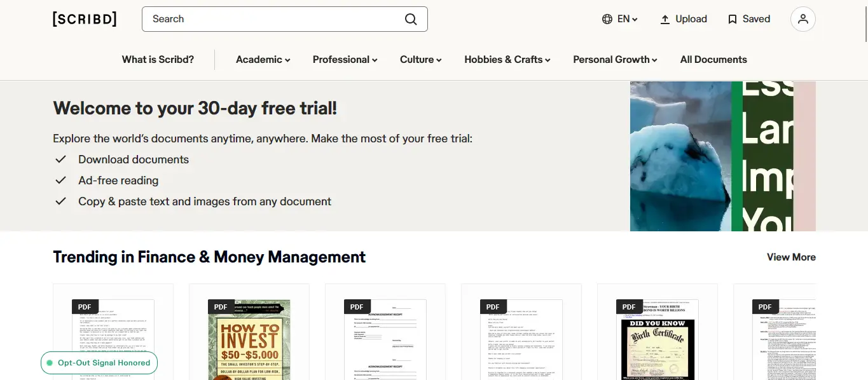868x380 pixels.
Task: Click the Scribd logo
Action: (x=85, y=19)
